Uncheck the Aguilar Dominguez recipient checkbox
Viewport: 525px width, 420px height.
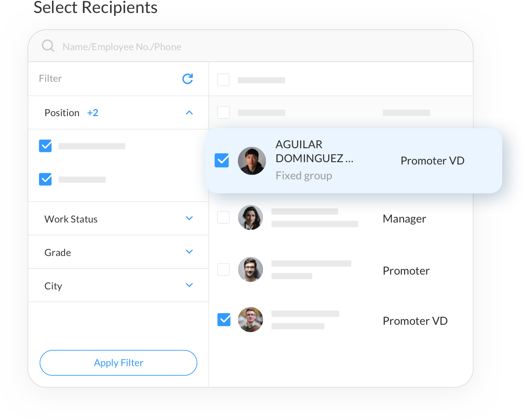click(222, 160)
